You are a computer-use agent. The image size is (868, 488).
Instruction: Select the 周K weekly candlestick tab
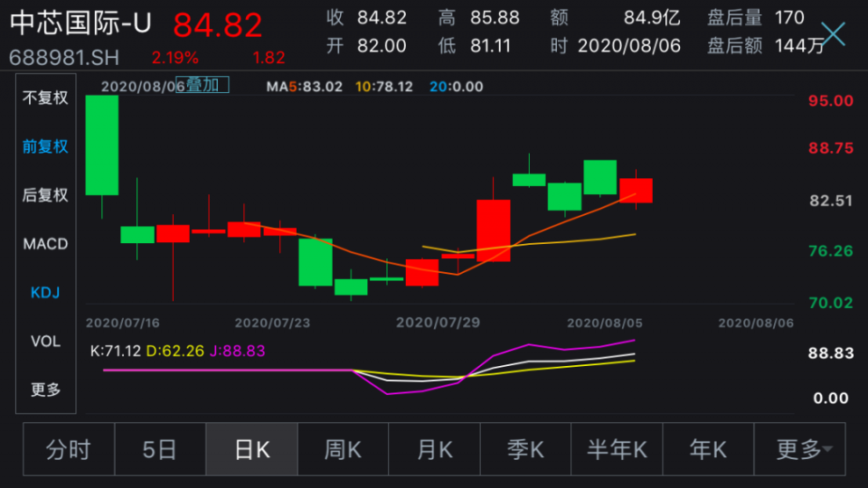tap(343, 449)
